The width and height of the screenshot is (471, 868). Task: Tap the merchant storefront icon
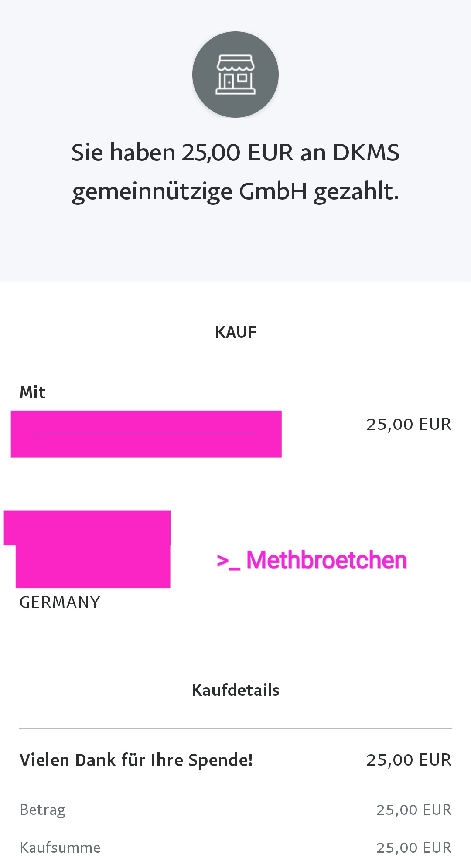point(235,75)
